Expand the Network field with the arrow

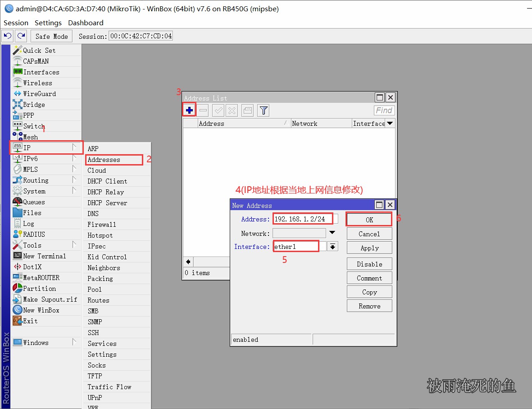332,233
